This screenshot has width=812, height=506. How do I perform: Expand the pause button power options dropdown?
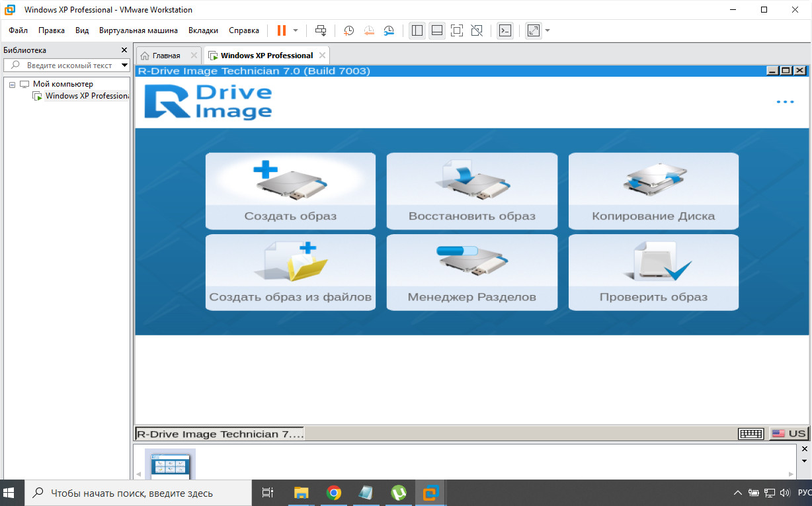pos(296,30)
